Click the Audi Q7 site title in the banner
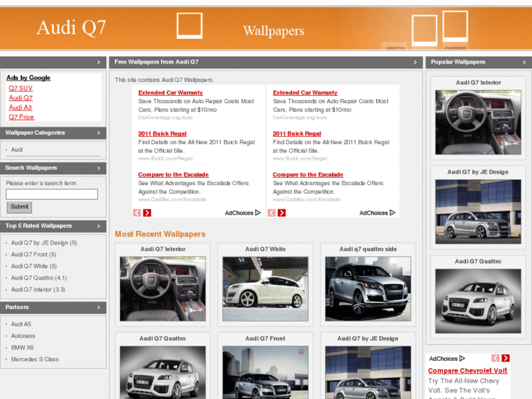 [x=71, y=28]
